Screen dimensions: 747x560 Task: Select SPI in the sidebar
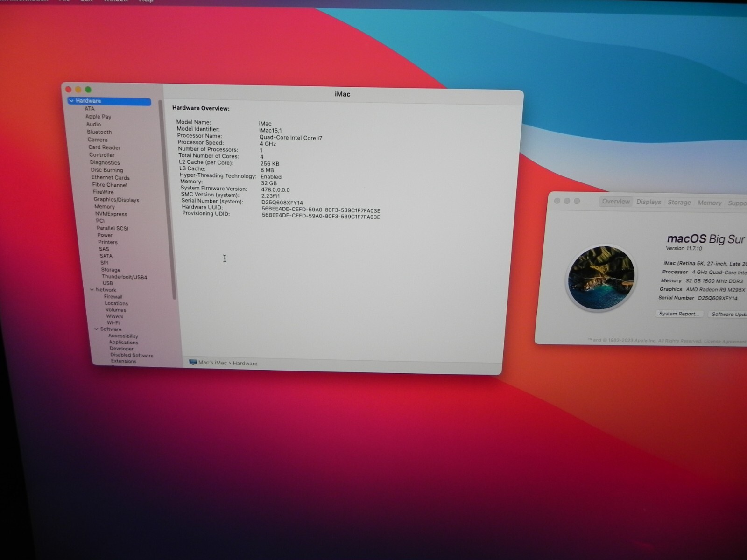point(105,263)
